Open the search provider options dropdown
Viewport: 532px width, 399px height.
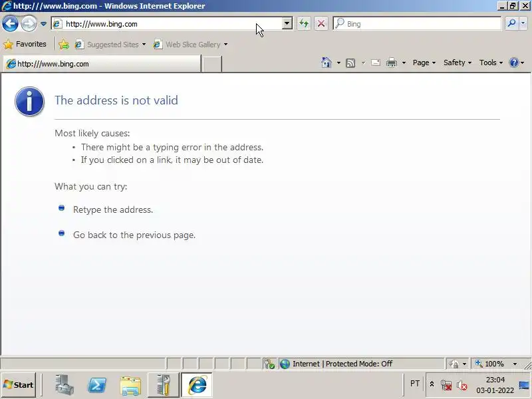point(523,23)
